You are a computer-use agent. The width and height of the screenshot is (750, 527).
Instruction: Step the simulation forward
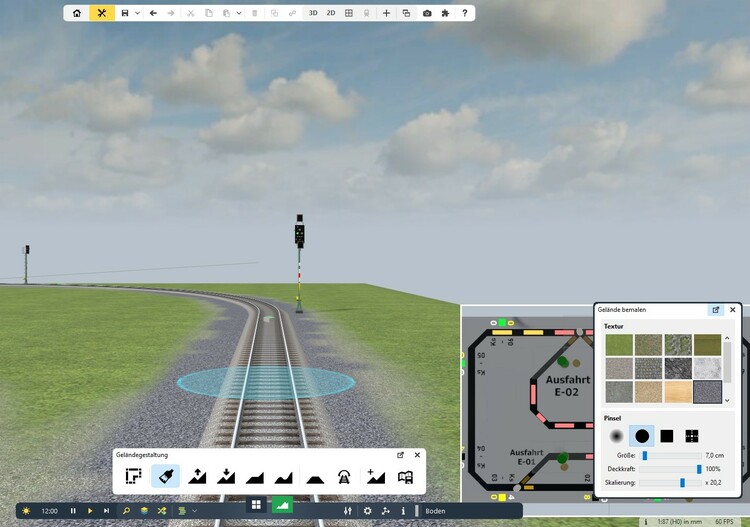coord(106,511)
